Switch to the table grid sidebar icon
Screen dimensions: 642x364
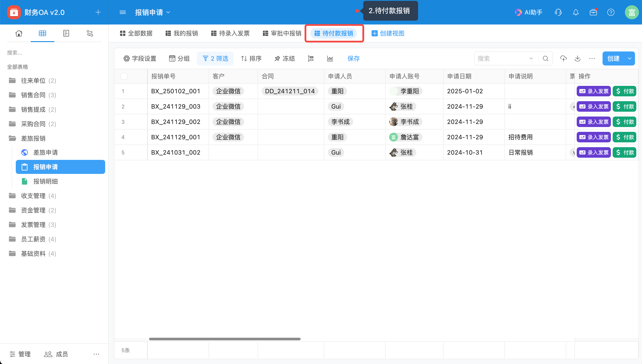[42, 33]
